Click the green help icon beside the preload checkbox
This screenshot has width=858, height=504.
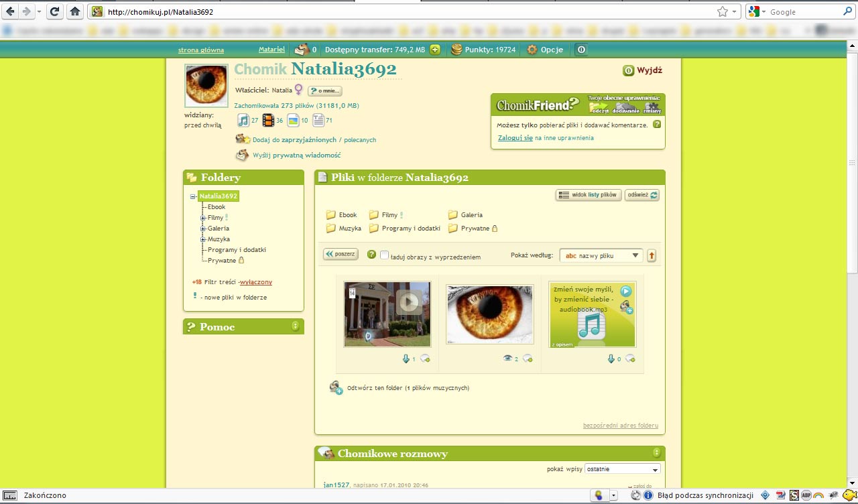(x=372, y=255)
